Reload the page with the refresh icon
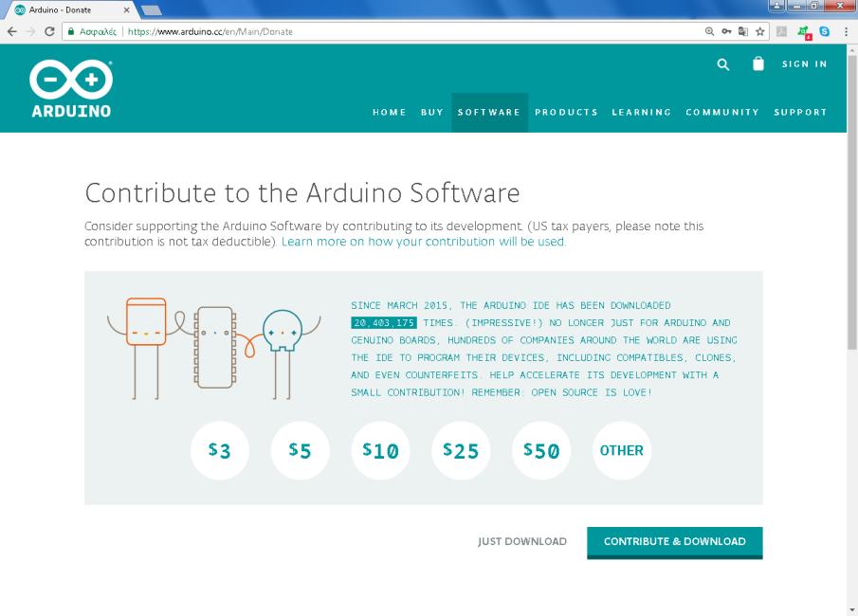858x616 pixels. (49, 31)
